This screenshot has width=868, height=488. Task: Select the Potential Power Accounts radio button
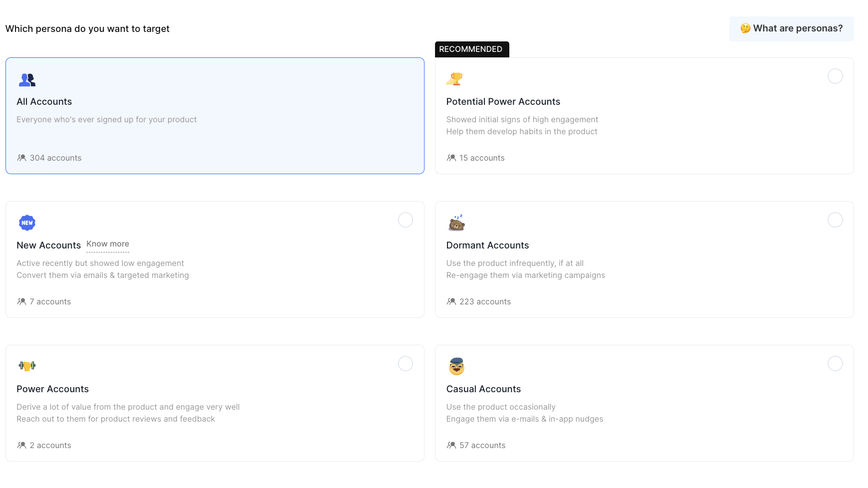(836, 76)
